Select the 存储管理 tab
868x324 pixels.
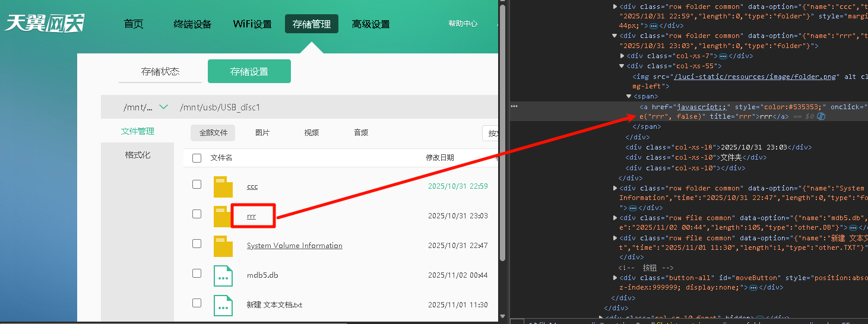coord(312,24)
